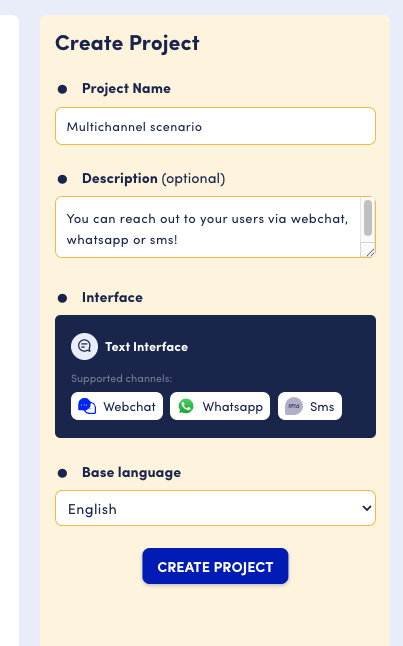Click inside the Description text area

coord(208,227)
